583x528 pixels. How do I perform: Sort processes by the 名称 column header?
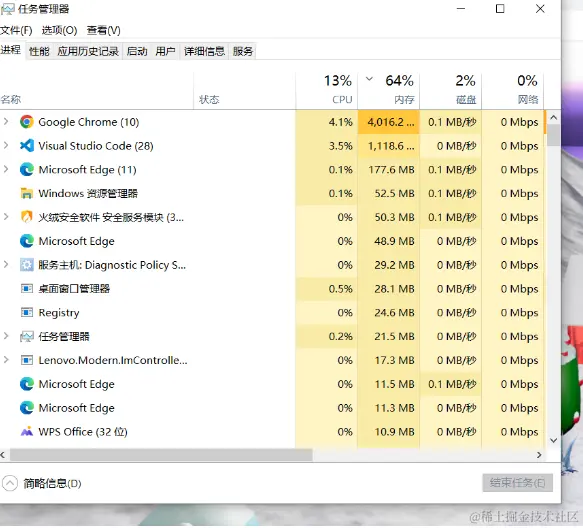pos(97,91)
